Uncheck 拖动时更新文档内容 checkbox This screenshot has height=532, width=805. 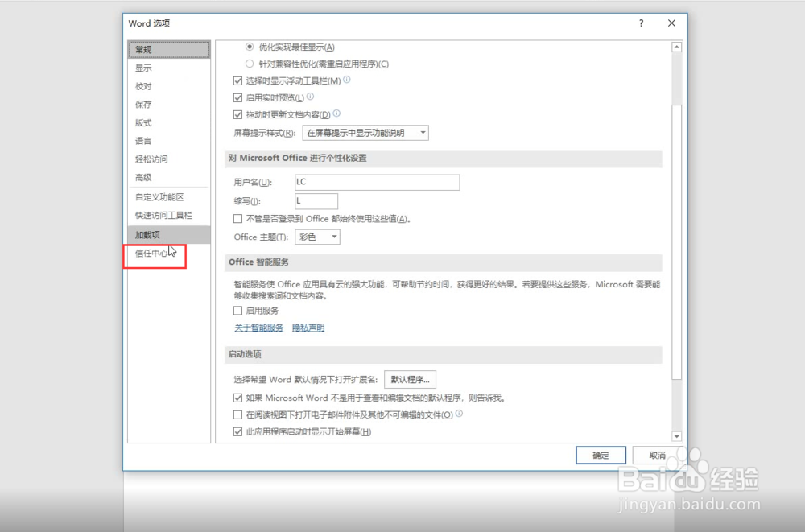(x=237, y=114)
